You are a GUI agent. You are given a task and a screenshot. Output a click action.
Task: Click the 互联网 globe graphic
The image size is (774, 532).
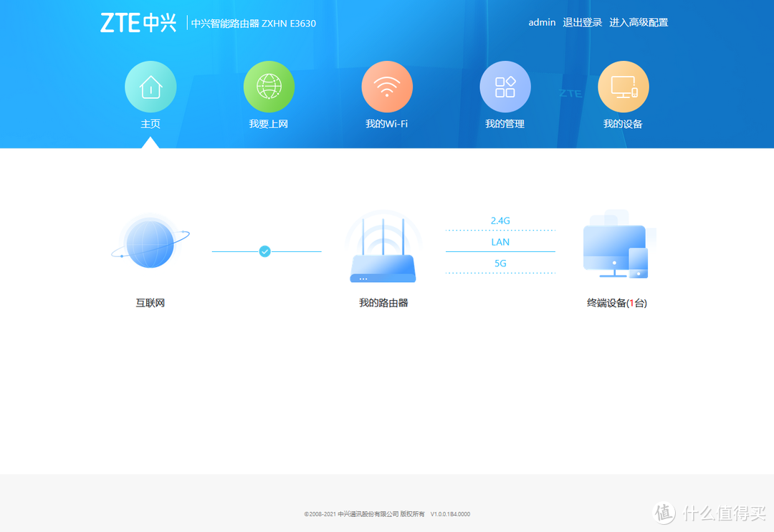149,243
